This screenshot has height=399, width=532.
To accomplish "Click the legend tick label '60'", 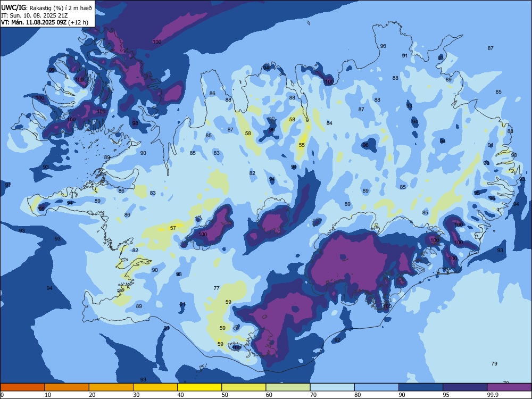I will pyautogui.click(x=269, y=395).
